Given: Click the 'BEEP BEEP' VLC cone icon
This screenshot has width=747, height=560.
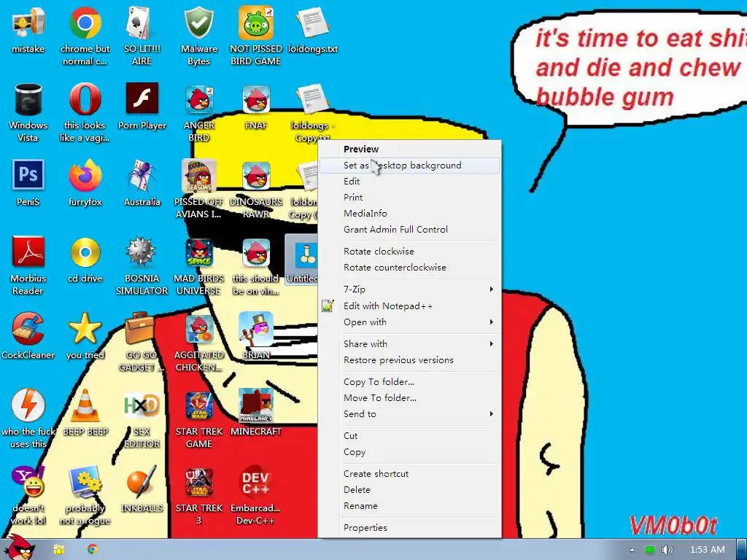Looking at the screenshot, I should [85, 413].
